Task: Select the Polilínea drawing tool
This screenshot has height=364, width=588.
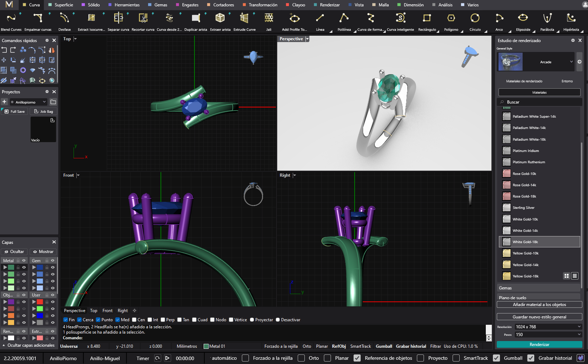Action: click(344, 18)
